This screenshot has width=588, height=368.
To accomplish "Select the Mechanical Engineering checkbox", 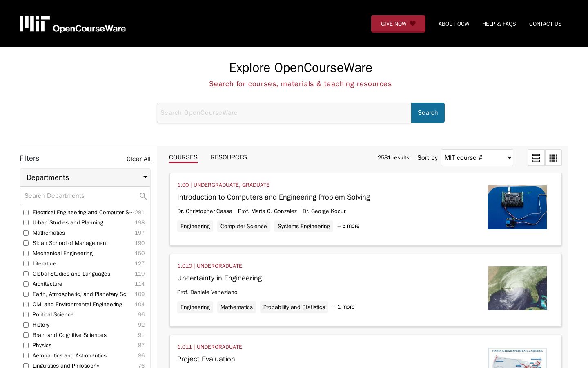I will 26,254.
